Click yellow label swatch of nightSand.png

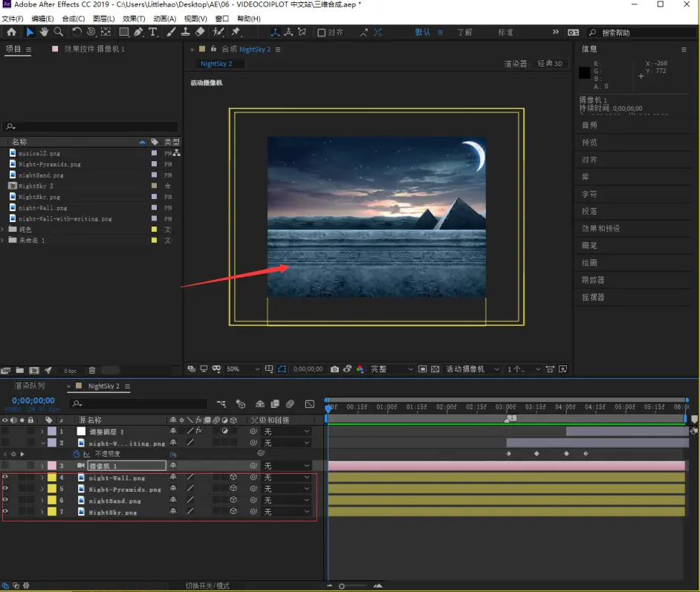pyautogui.click(x=52, y=501)
